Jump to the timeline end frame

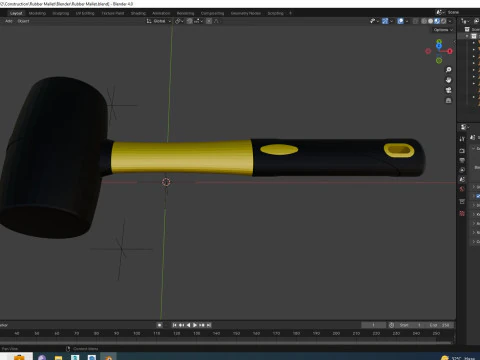pyautogui.click(x=209, y=325)
